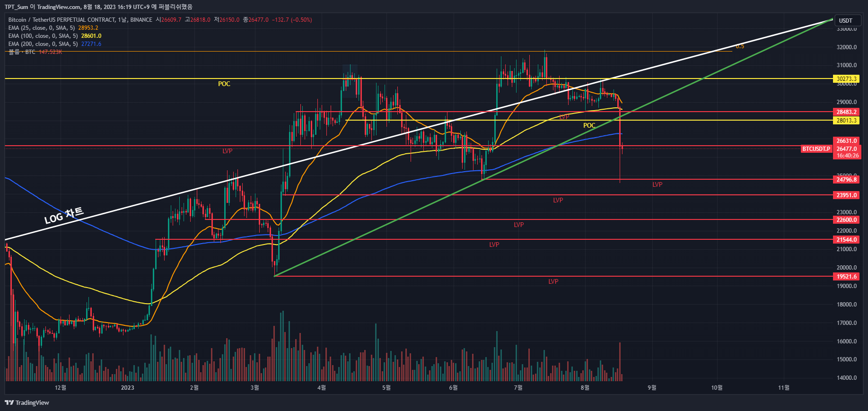Click the 32000.0 price axis tick
The width and height of the screenshot is (868, 411).
coord(847,47)
